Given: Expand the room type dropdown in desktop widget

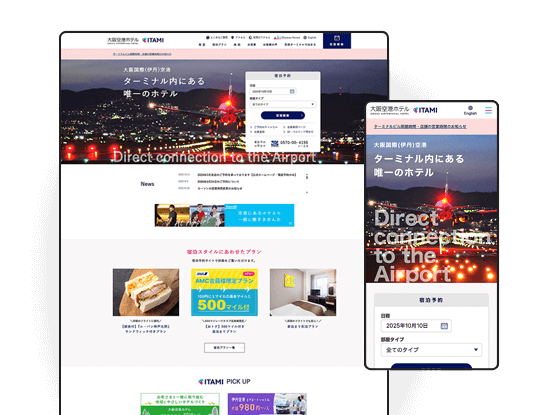Looking at the screenshot, I should pos(282,104).
